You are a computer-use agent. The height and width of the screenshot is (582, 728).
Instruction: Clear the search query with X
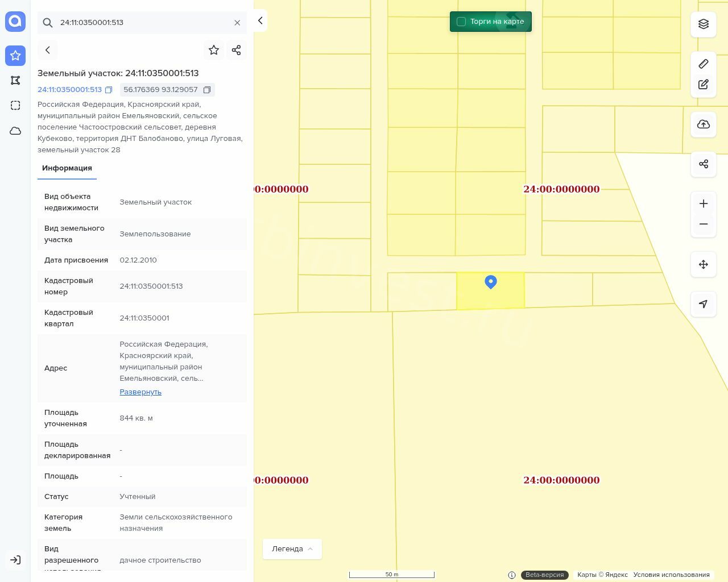237,23
